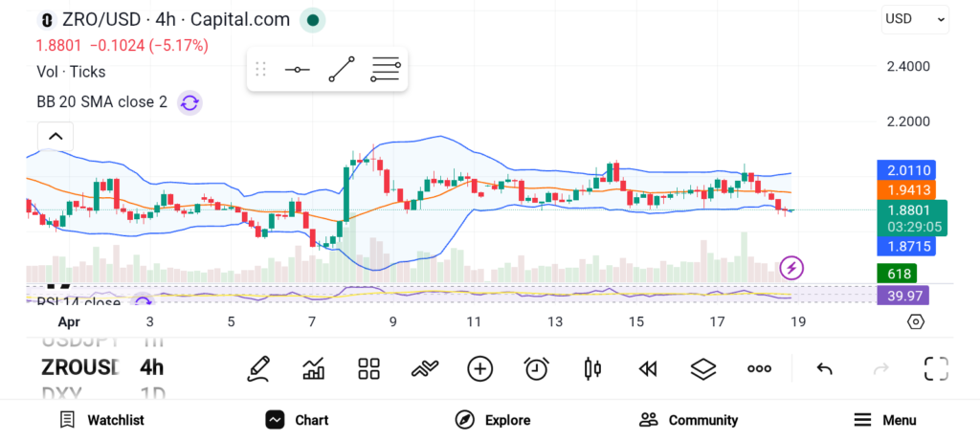This screenshot has width=980, height=441.
Task: Open the indicators chart icon
Action: (313, 368)
